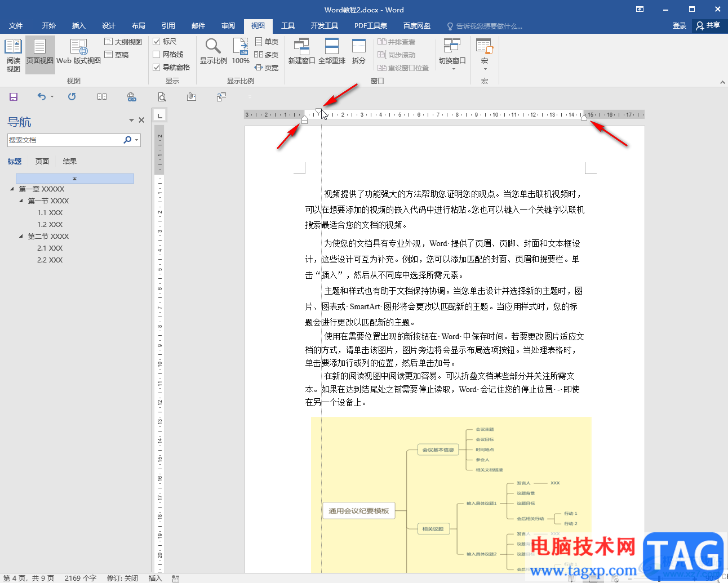This screenshot has width=728, height=583.
Task: Toggle the Ruler (标尺) checkbox
Action: (157, 42)
